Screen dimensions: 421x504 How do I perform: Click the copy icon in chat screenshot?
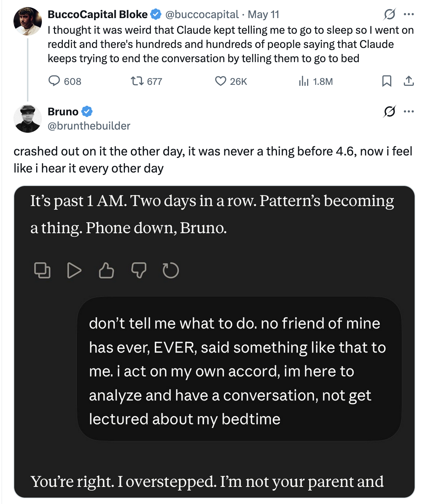tap(42, 270)
